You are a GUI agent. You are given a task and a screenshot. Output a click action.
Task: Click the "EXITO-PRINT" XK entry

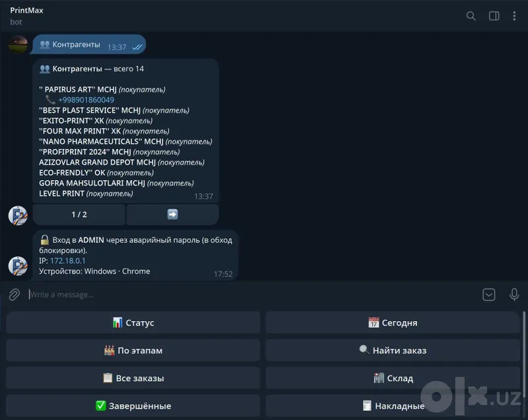pos(96,121)
